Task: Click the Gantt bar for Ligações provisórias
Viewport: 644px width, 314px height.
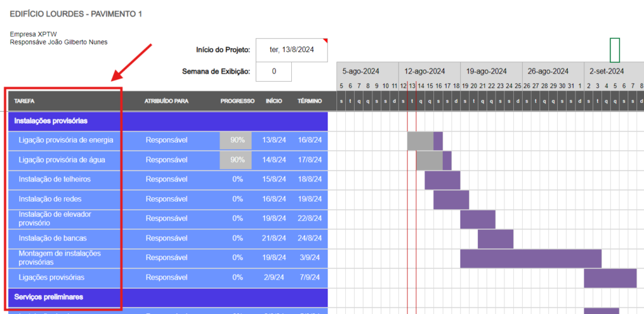Action: tap(610, 279)
